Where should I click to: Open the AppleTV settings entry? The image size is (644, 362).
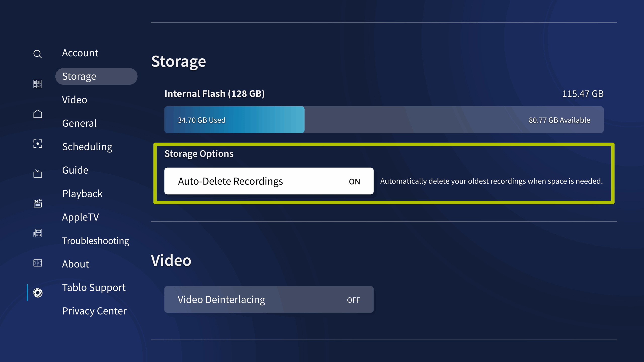click(x=80, y=217)
